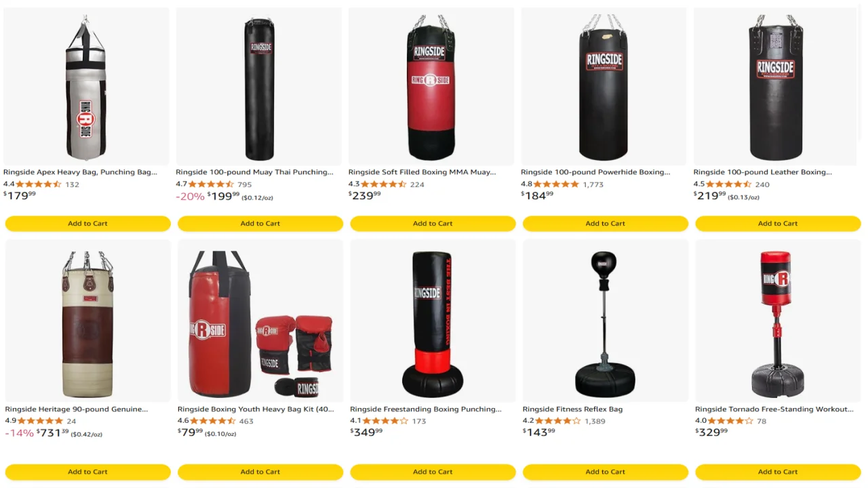Show the 4.9 star rating for the Heritage bag
868x488 pixels.
(40, 421)
